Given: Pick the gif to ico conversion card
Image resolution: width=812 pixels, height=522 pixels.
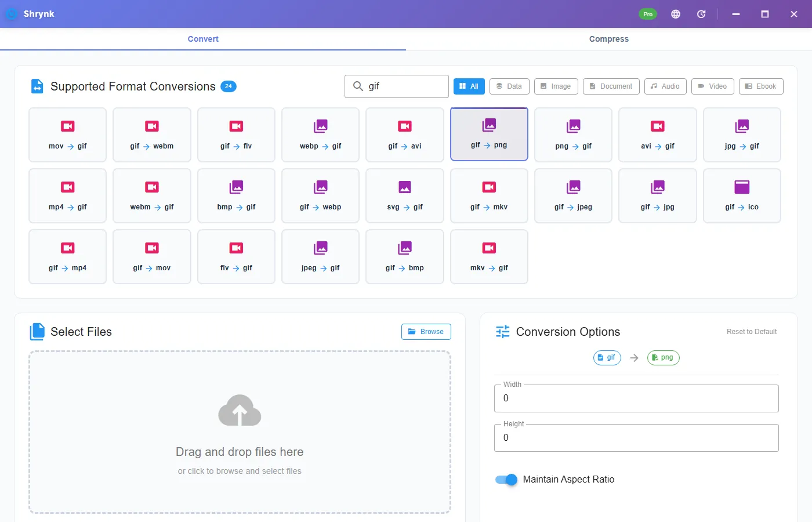Looking at the screenshot, I should pos(742,195).
